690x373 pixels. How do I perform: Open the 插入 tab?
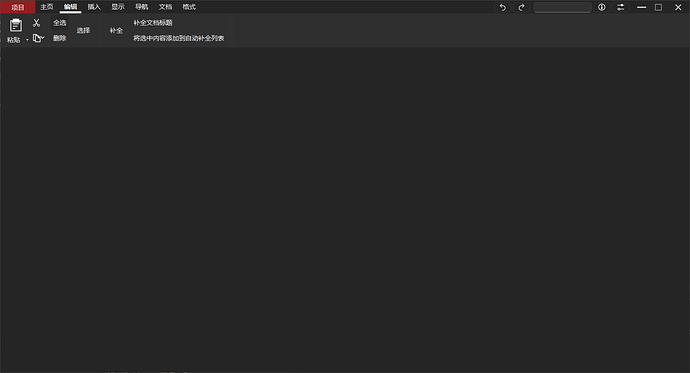pyautogui.click(x=94, y=7)
